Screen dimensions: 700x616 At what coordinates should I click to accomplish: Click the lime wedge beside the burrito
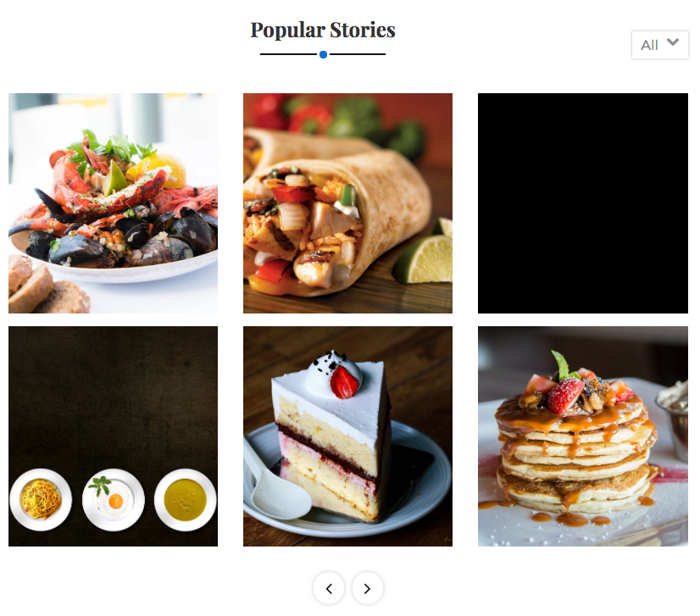424,259
